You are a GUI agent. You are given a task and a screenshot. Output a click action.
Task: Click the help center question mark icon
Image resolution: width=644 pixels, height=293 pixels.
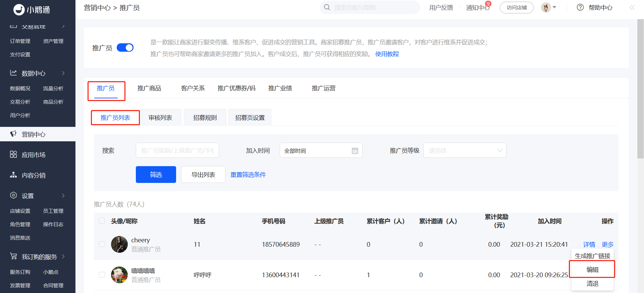580,7
